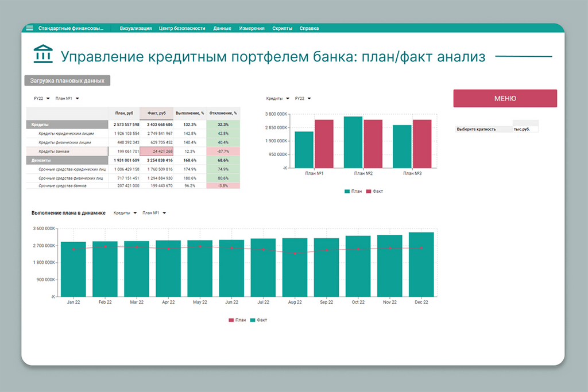This screenshot has width=588, height=392.
Task: Open the hamburger menu icon
Action: 30,28
